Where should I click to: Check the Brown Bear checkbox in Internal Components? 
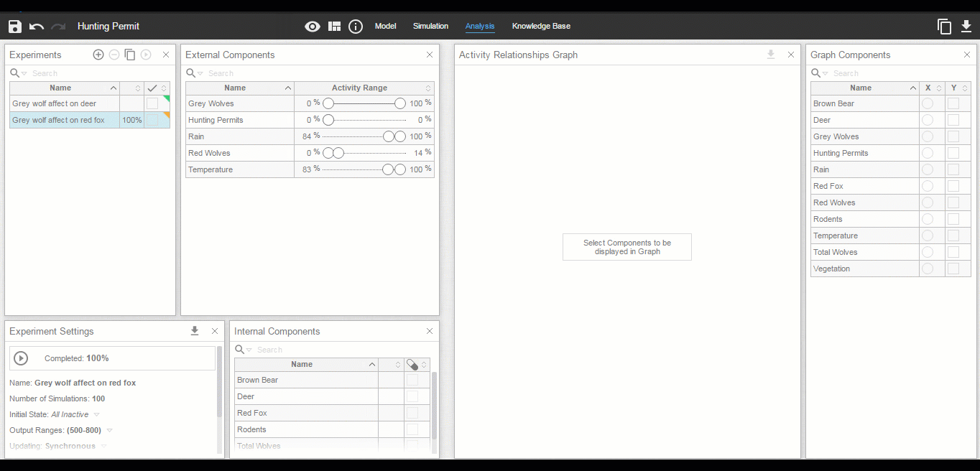point(412,380)
